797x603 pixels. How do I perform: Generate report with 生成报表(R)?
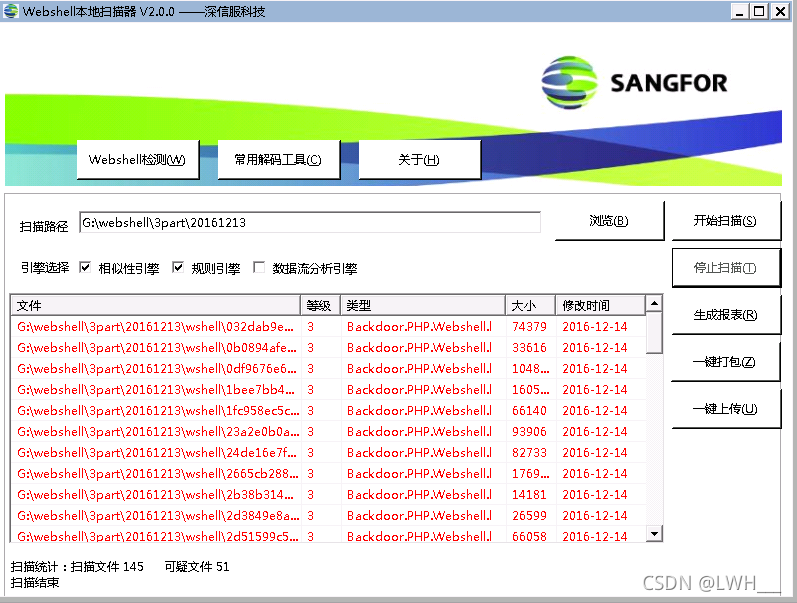click(x=725, y=315)
